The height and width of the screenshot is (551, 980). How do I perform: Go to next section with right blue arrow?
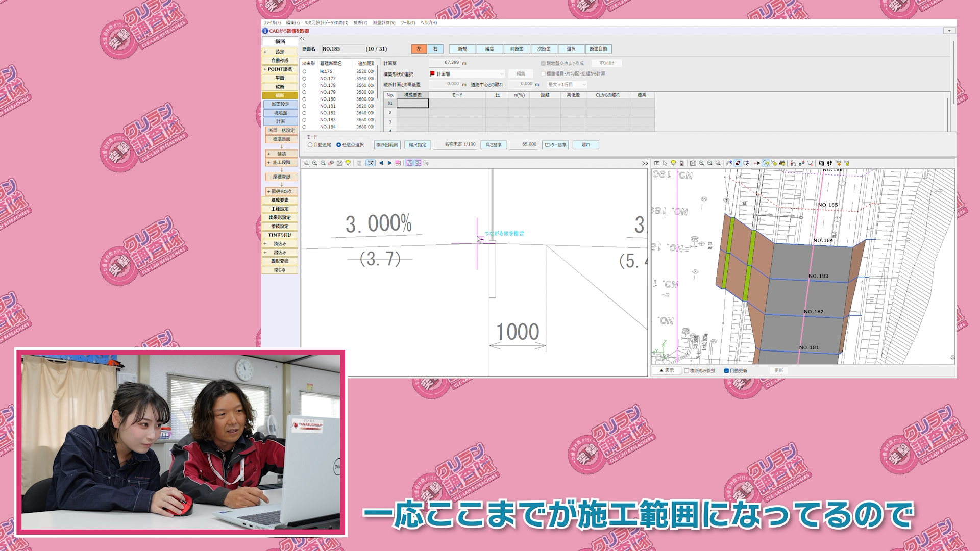[x=389, y=163]
